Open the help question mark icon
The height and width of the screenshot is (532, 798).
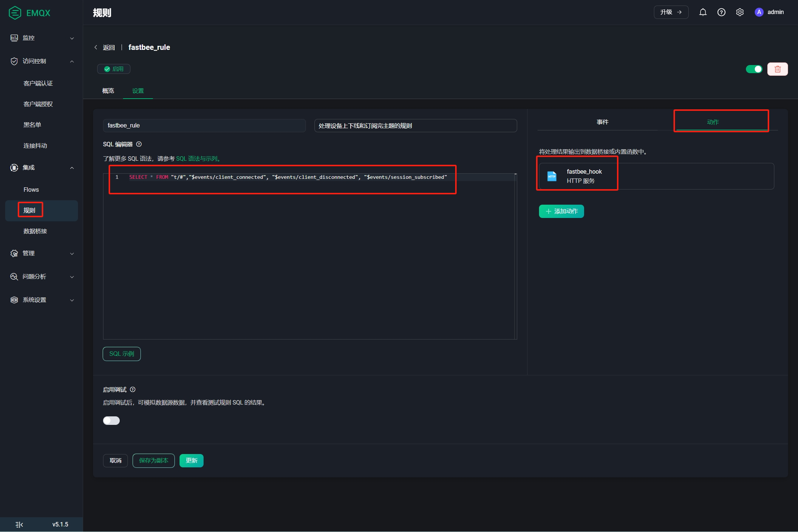point(721,12)
